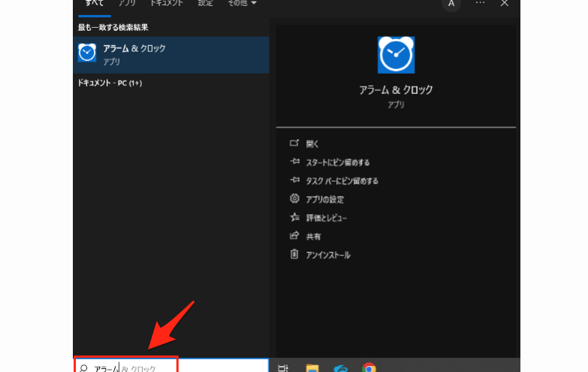Launch Google Chrome from the taskbar
Screen dimensions: 588x372
369,367
